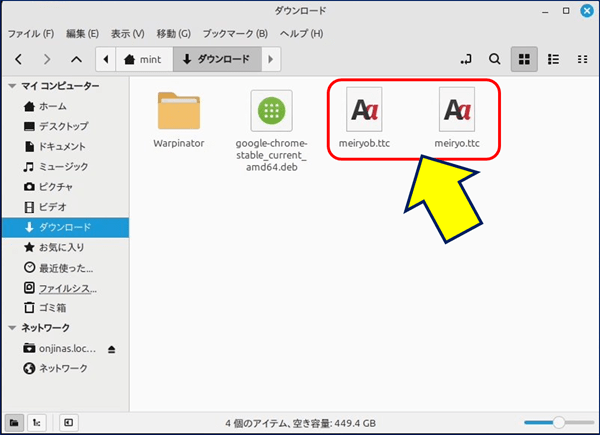Click the path bar left scroll arrow

click(x=106, y=59)
